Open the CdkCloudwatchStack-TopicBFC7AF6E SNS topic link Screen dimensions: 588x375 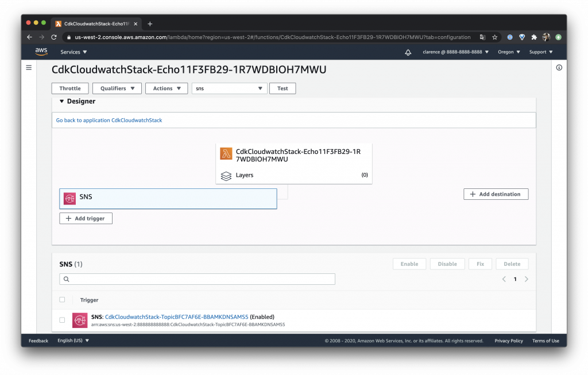coord(177,317)
